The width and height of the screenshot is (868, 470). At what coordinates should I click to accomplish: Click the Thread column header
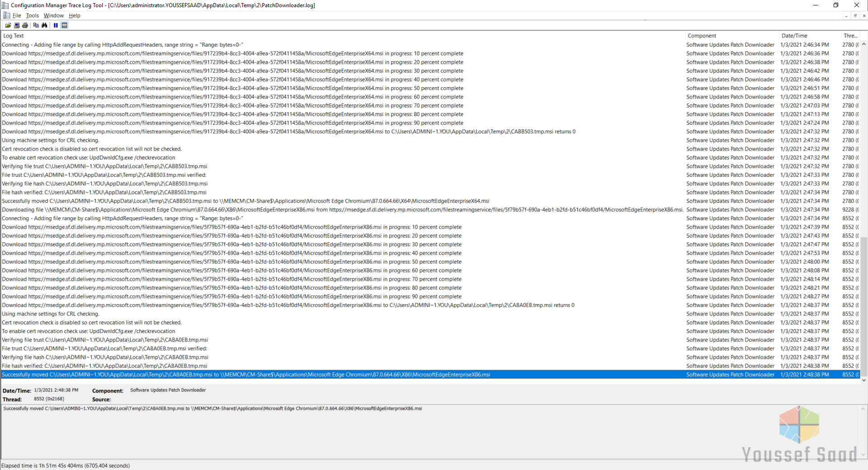[850, 35]
